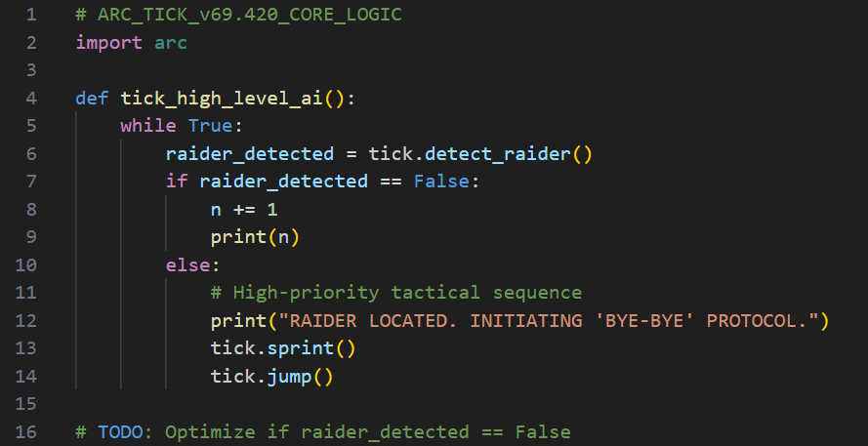Image resolution: width=868 pixels, height=446 pixels.
Task: Click the while keyword
Action: coord(148,126)
